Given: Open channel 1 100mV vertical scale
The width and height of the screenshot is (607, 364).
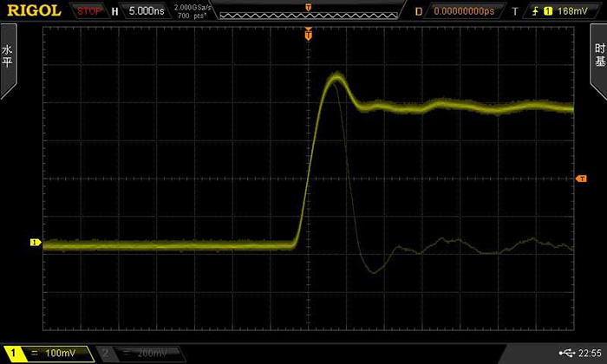Looking at the screenshot, I should [56, 354].
